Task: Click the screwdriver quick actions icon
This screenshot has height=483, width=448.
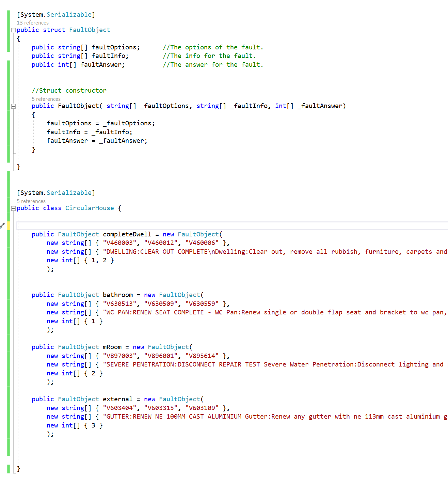Action: (2, 225)
